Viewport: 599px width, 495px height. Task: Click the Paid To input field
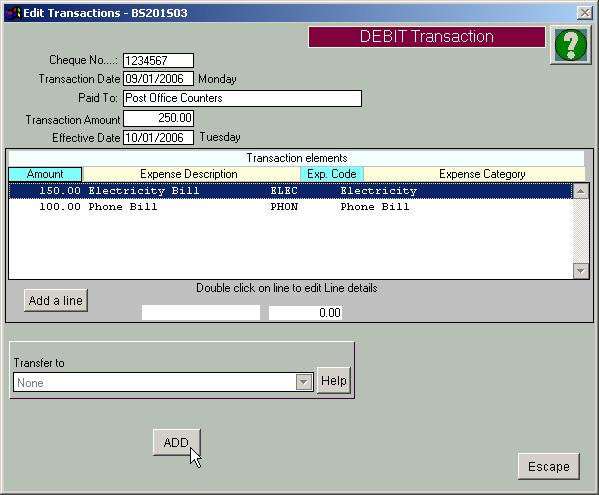point(243,98)
